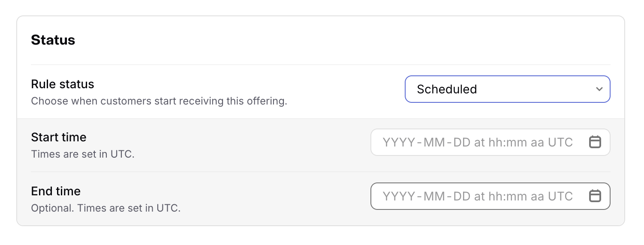This screenshot has height=245, width=644.
Task: Click the End time label
Action: coord(56,191)
